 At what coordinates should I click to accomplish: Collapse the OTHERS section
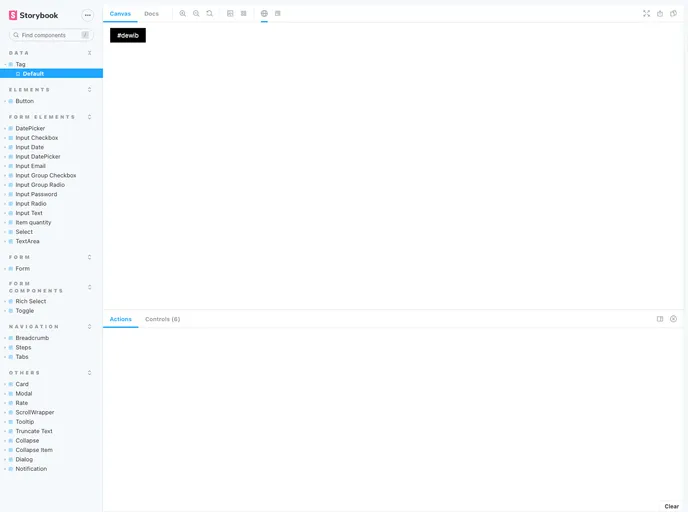tap(90, 372)
